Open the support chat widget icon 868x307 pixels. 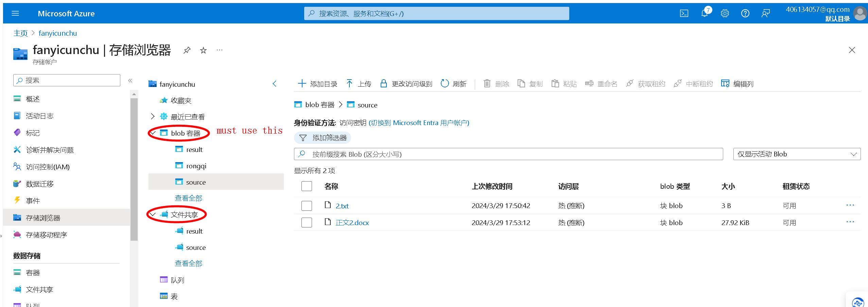click(x=858, y=302)
